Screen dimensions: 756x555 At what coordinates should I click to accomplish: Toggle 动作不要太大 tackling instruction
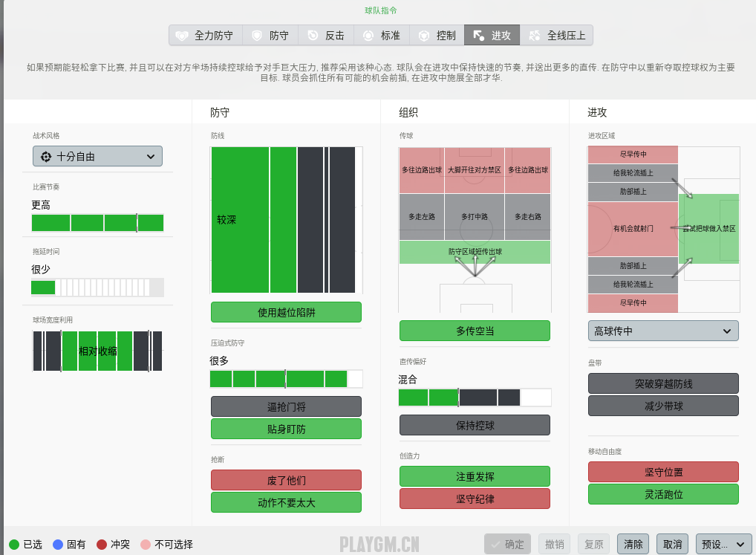(286, 502)
